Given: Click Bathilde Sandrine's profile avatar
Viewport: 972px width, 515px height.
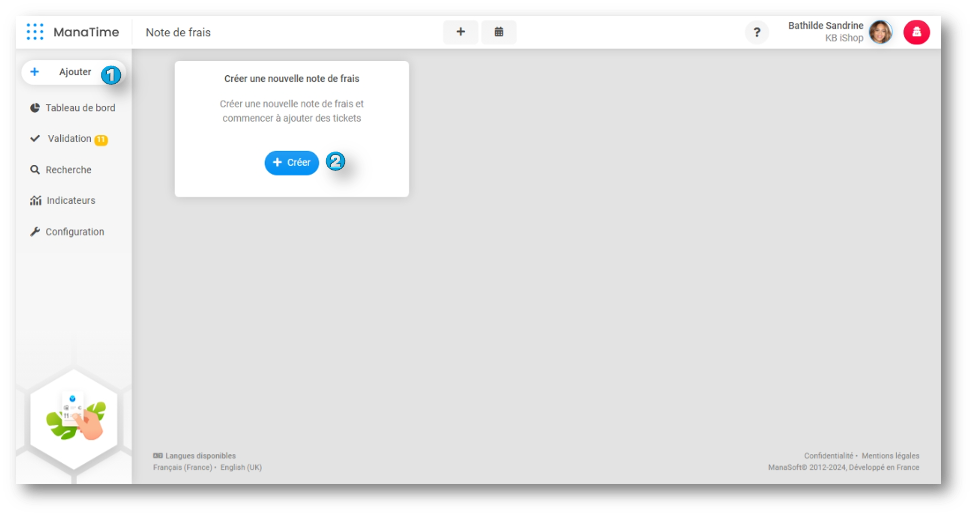Looking at the screenshot, I should (880, 33).
